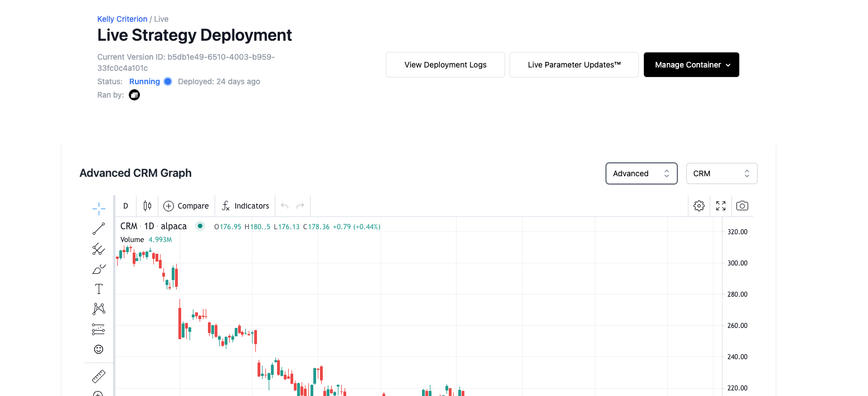The image size is (868, 396).
Task: Select the Measure ruler tool
Action: coord(99,376)
